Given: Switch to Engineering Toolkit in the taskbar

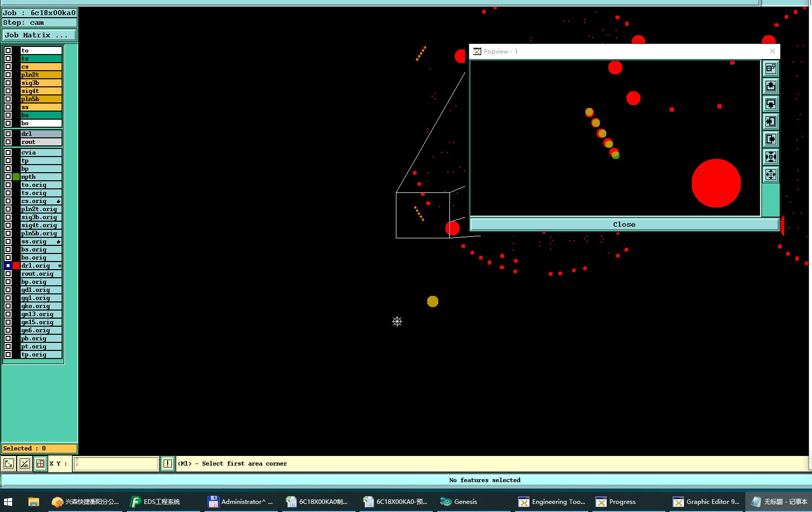Looking at the screenshot, I should click(x=552, y=501).
